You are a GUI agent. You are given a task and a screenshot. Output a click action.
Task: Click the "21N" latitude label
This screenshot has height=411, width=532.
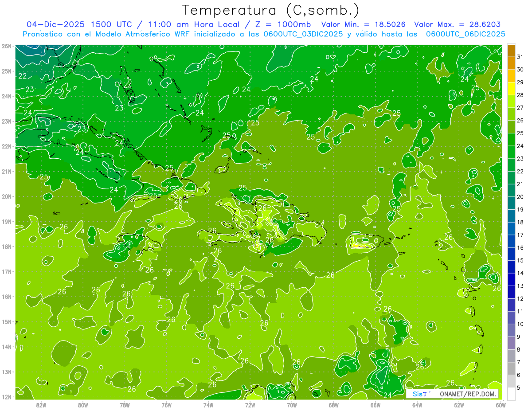(7, 171)
